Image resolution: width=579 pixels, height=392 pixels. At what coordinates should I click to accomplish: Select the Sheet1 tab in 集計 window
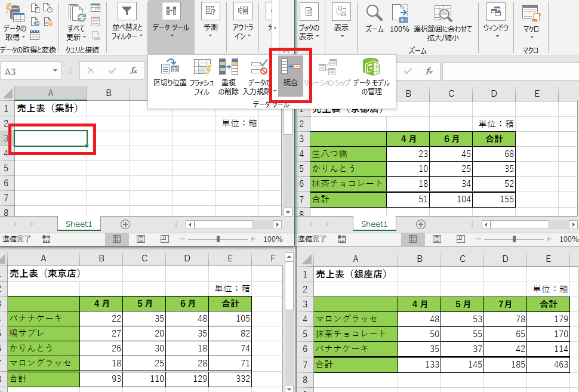click(x=79, y=224)
